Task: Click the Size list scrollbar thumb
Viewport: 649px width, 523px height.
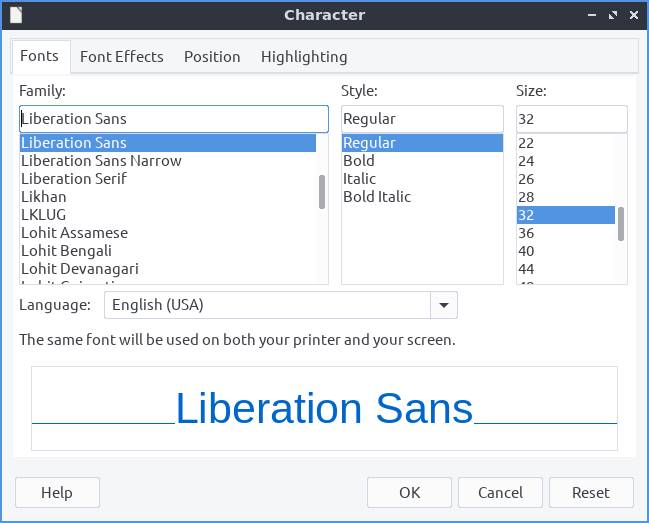Action: click(x=621, y=223)
